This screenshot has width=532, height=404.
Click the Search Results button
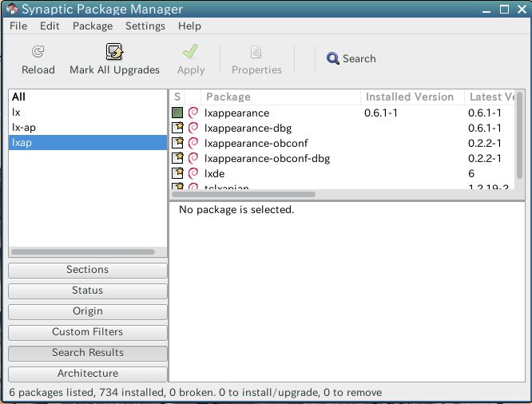pyautogui.click(x=88, y=353)
